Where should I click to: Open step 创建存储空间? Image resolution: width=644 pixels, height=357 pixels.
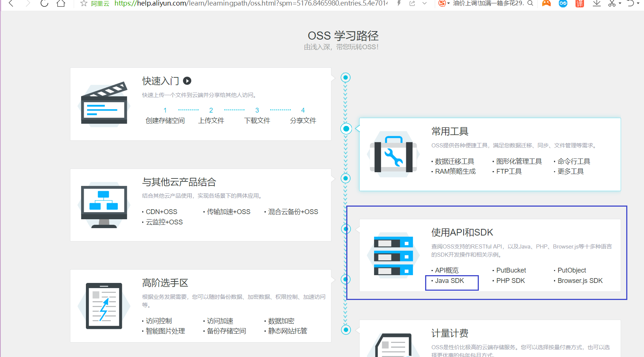tap(165, 120)
